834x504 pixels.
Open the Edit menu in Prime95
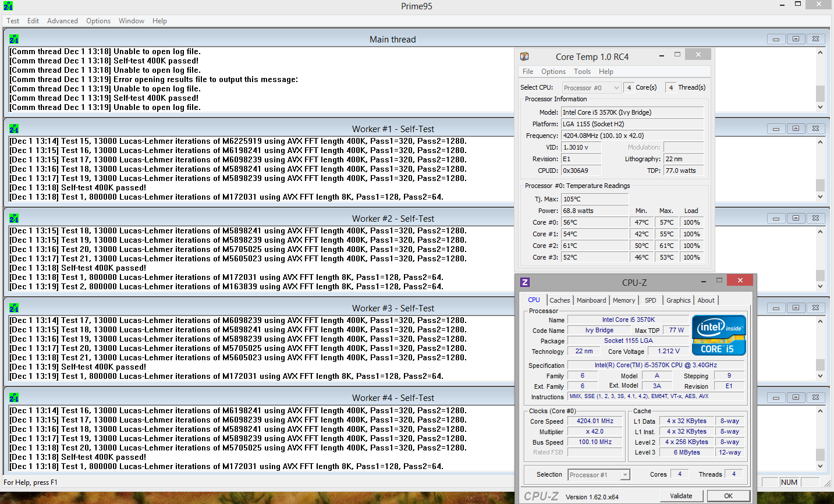point(33,21)
